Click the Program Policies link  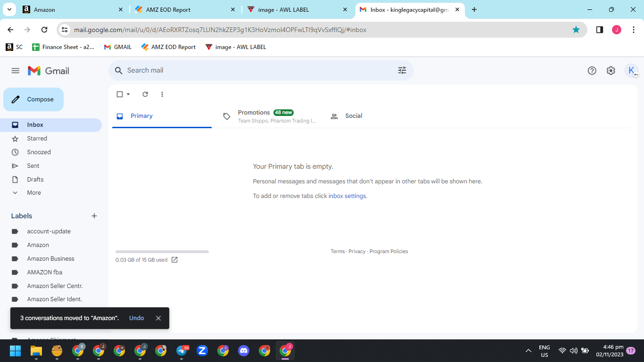(x=388, y=252)
